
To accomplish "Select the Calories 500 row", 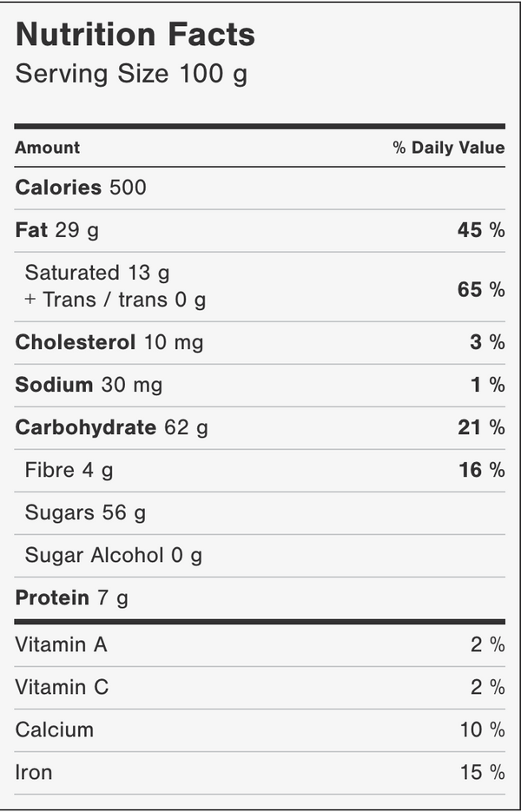I will [81, 188].
